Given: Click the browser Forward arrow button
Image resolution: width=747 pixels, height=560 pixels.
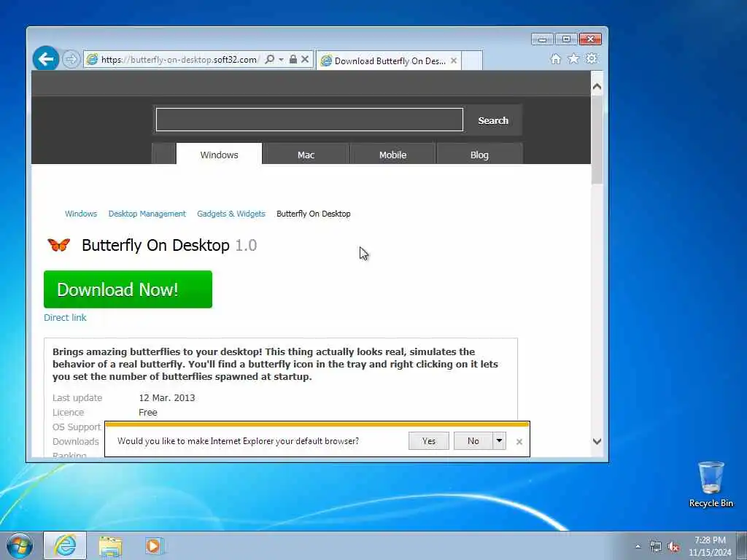Looking at the screenshot, I should pos(71,60).
